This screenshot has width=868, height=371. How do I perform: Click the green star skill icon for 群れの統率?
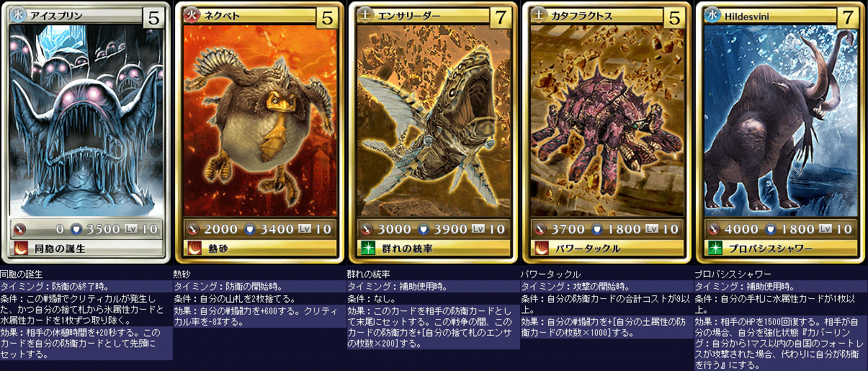point(367,249)
